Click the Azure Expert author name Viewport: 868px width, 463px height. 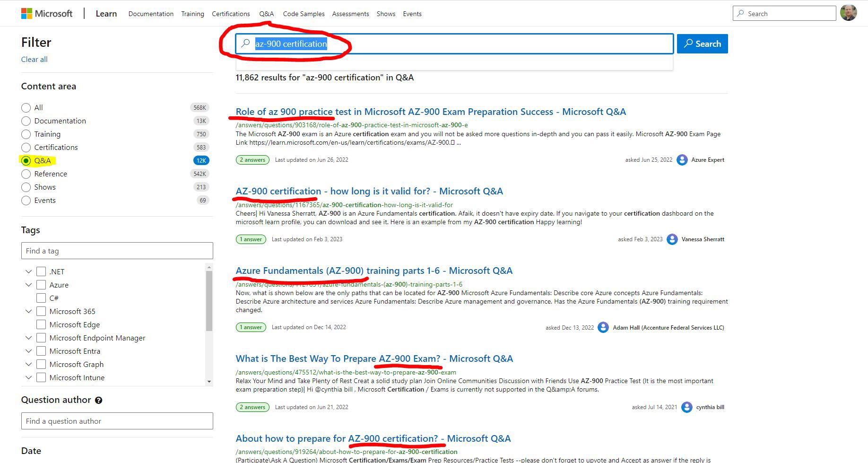coord(708,160)
